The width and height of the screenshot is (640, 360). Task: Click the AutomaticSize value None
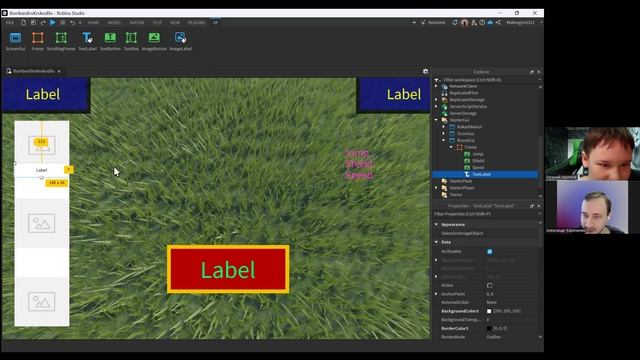pos(491,302)
